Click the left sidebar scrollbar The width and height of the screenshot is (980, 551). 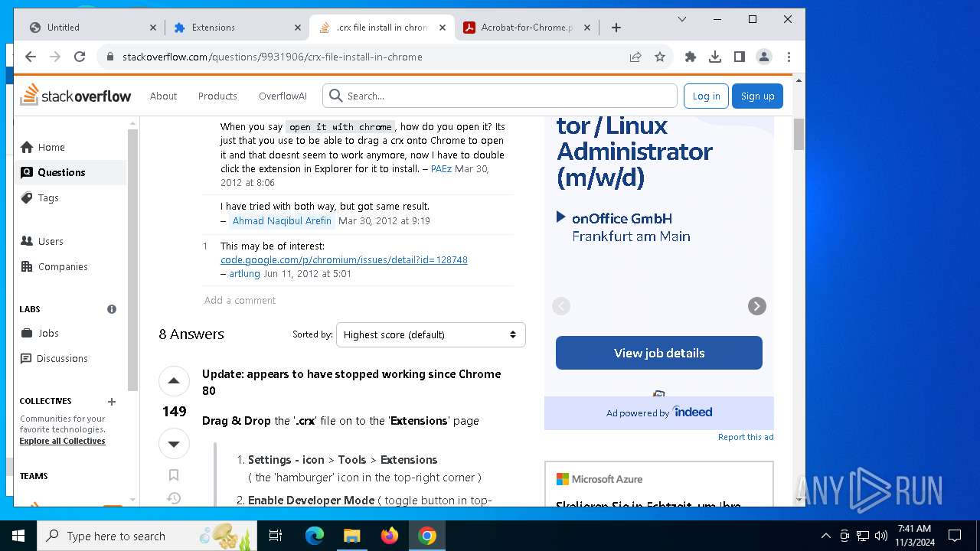[x=133, y=260]
